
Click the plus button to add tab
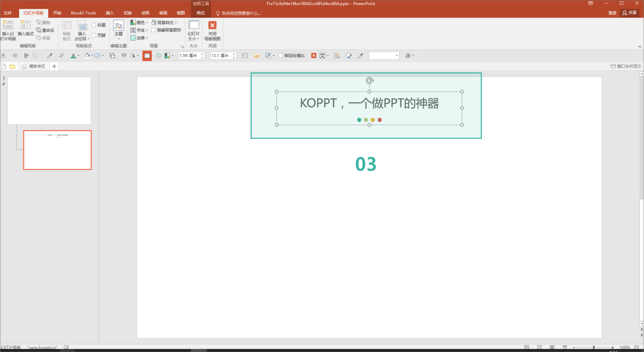coord(54,66)
